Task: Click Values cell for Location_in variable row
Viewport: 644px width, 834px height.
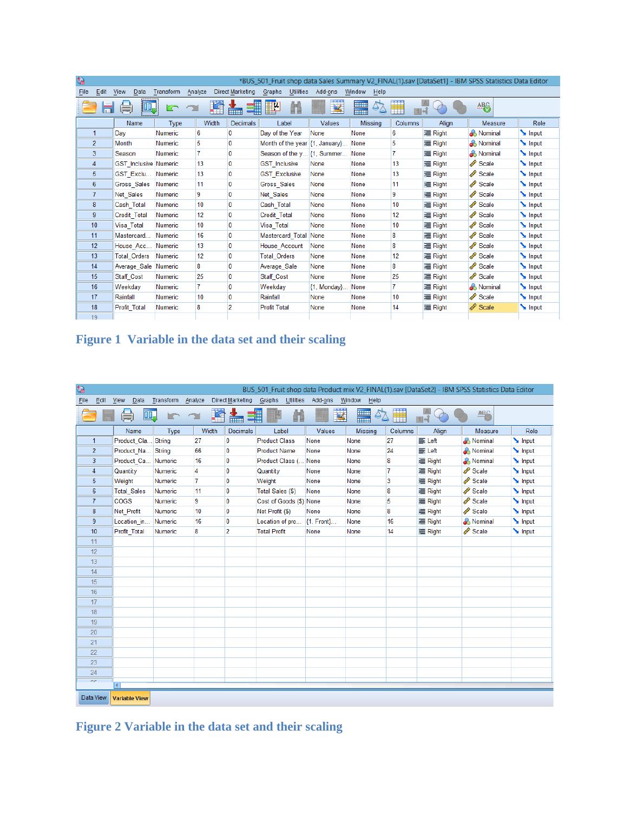Action: (325, 522)
